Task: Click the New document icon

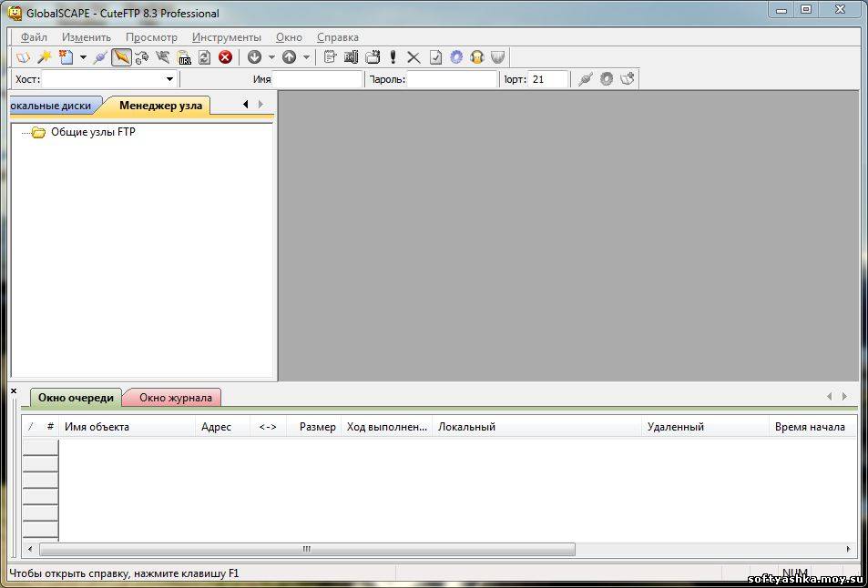Action: (66, 57)
